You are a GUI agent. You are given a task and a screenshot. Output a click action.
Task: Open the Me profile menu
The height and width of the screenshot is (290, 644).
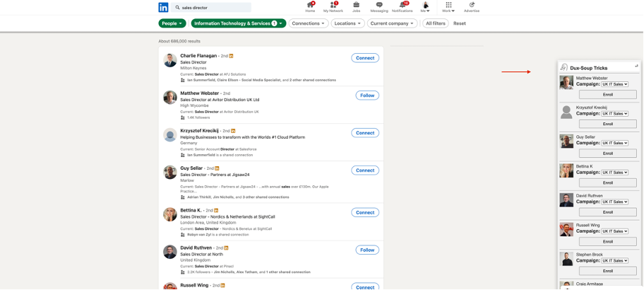tap(425, 7)
